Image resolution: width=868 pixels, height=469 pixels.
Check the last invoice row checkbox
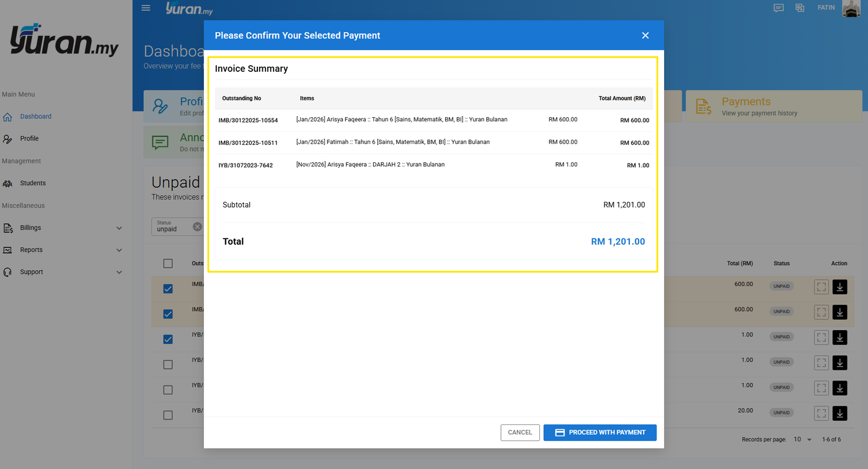point(168,415)
